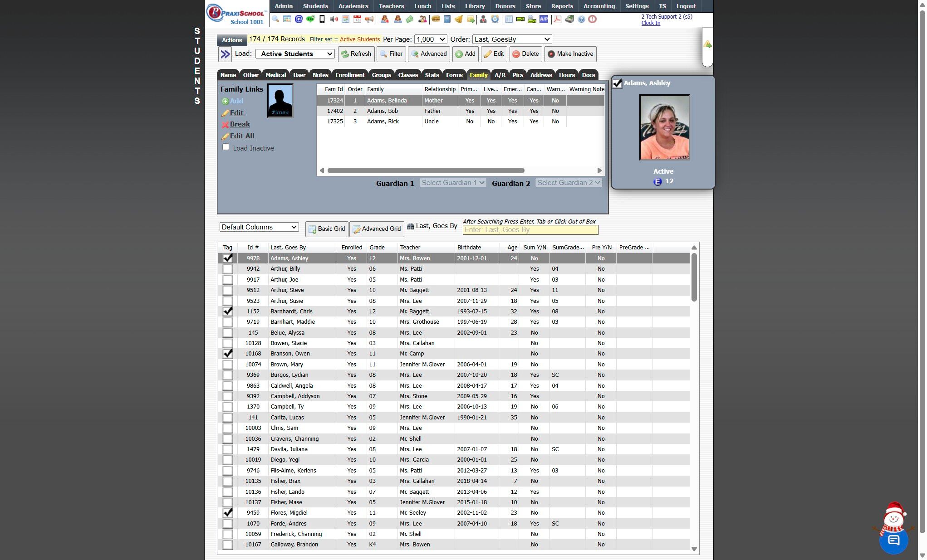Click the A/P accounts payable icon
Viewport: 927px width, 560px height.
point(544,19)
